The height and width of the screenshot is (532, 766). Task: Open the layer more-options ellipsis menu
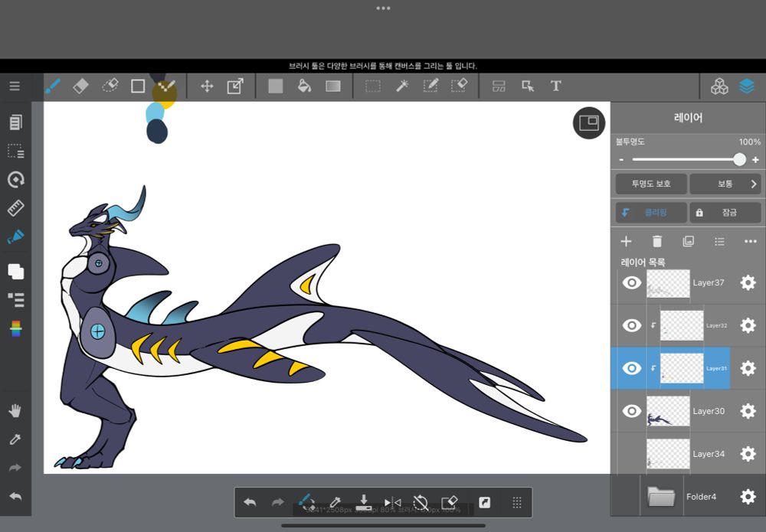pyautogui.click(x=751, y=242)
